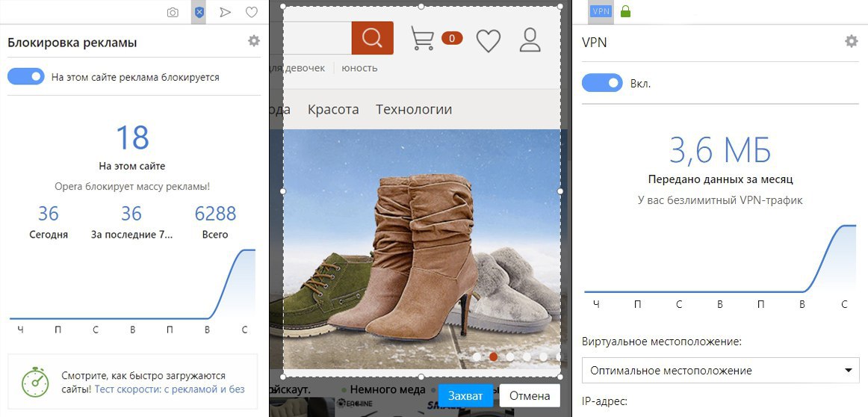Viewport: 868px width, 417px height.
Task: Click the IP-адрес label
Action: [604, 401]
